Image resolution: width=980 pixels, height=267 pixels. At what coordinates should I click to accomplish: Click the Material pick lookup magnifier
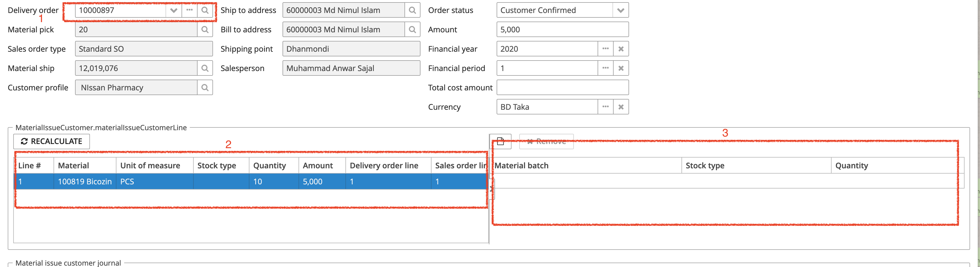[205, 30]
